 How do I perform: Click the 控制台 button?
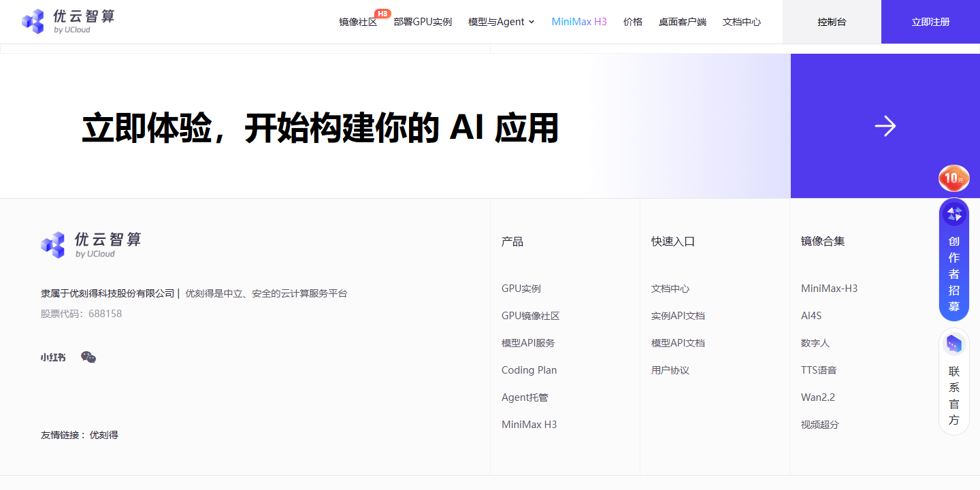tap(832, 22)
